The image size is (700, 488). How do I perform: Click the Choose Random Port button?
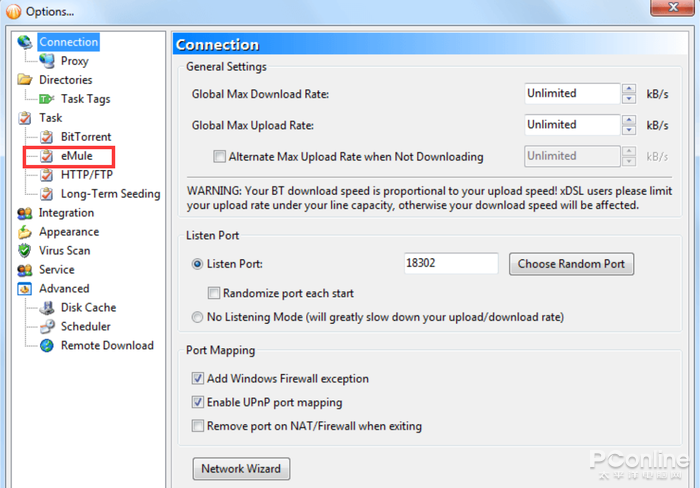[571, 264]
